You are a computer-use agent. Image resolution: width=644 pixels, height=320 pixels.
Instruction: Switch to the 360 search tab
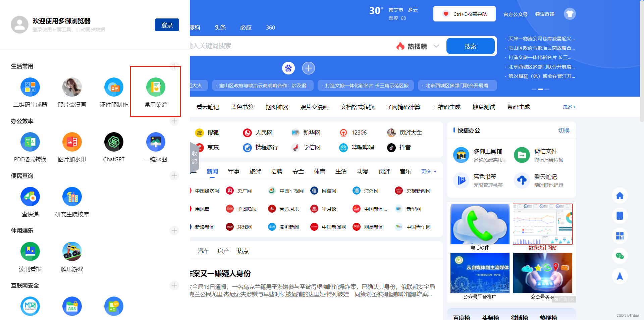(x=270, y=28)
